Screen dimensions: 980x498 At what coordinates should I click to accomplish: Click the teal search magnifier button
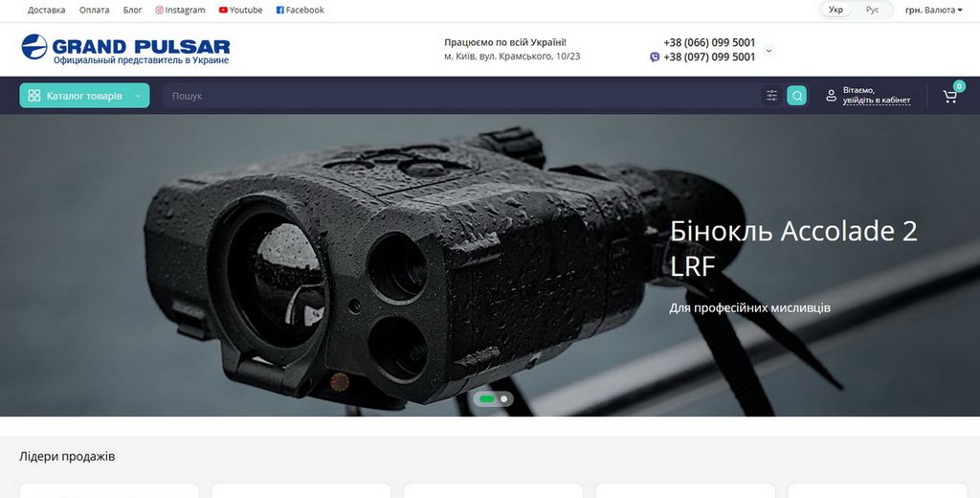coord(796,96)
